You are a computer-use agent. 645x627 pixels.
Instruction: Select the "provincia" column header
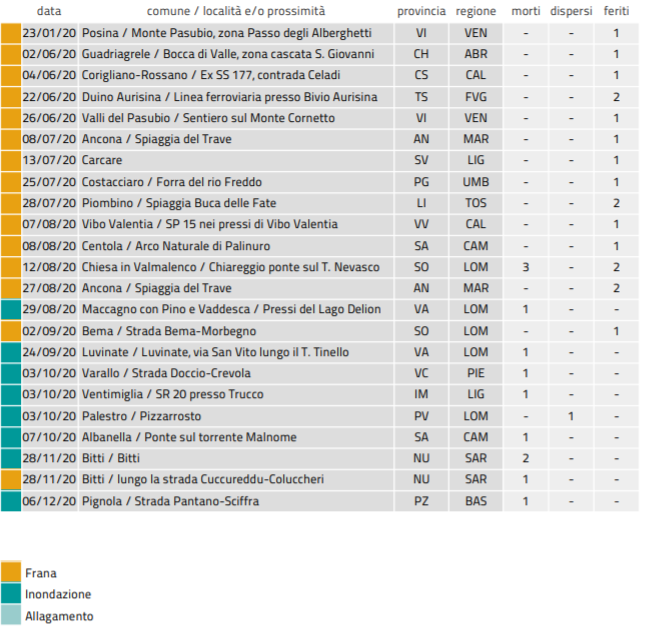pyautogui.click(x=421, y=11)
